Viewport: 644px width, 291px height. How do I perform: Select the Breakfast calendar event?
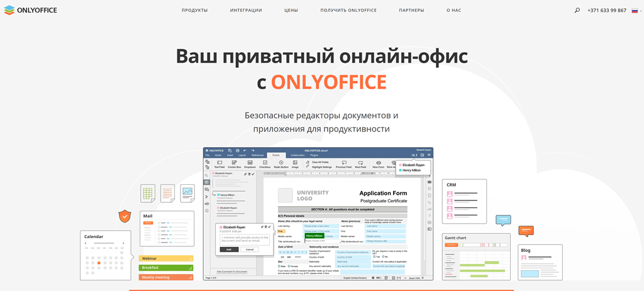166,268
